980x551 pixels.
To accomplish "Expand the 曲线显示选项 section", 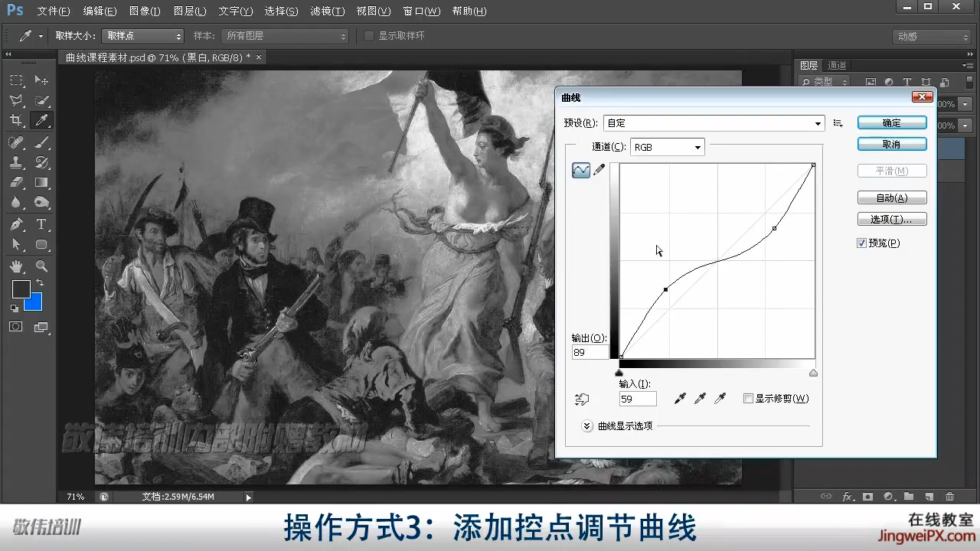I will coord(587,426).
